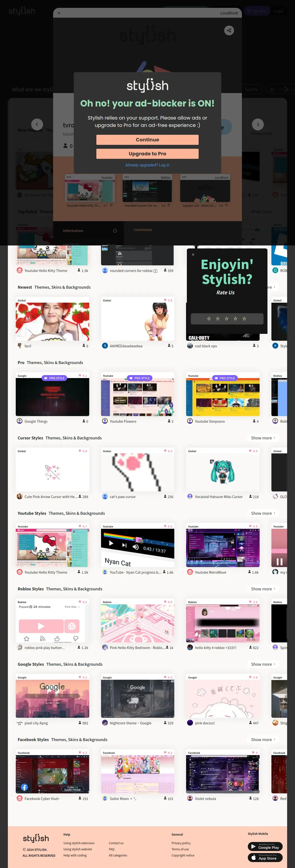Viewport: 295px width, 868px height.
Task: Click Upgrade to Pro button
Action: 147,154
